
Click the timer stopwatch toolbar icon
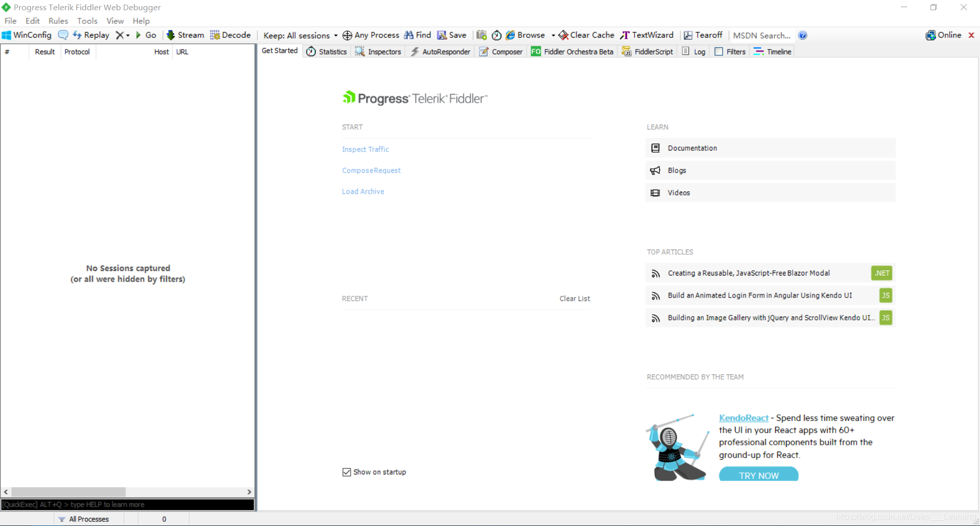pos(497,35)
